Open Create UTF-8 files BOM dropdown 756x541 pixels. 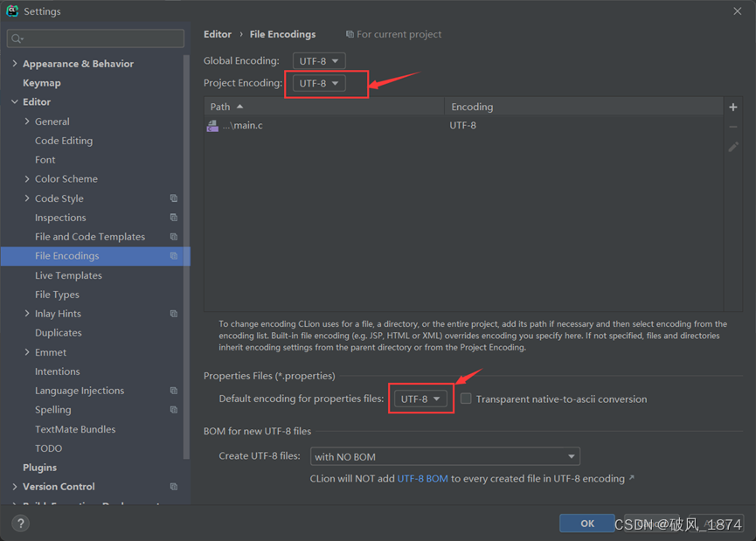pyautogui.click(x=445, y=456)
